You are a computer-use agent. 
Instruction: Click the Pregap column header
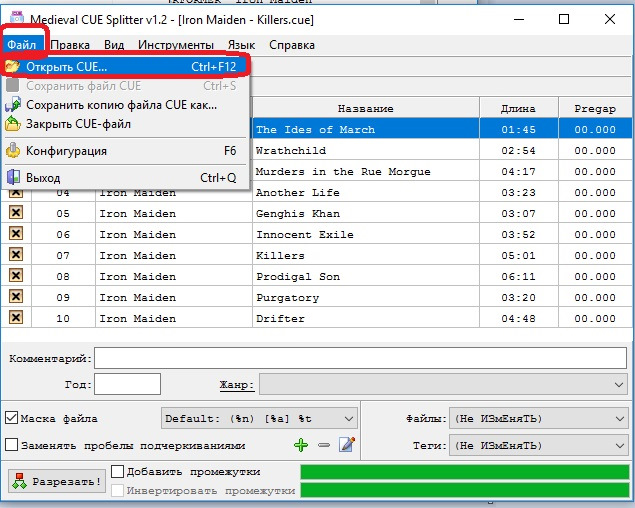point(595,108)
